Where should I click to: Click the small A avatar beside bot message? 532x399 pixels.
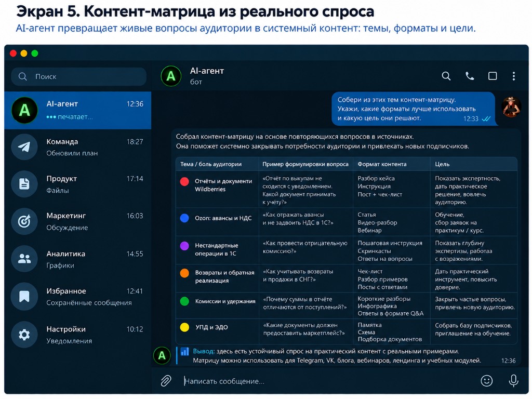[x=162, y=355]
